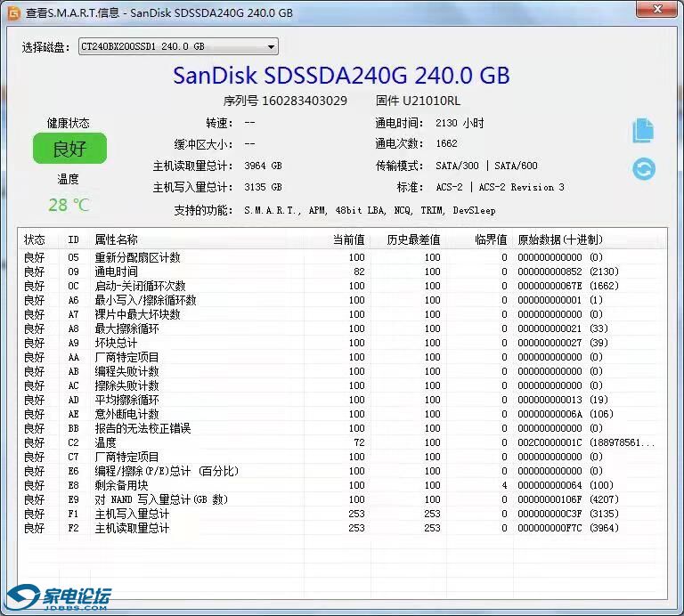The width and height of the screenshot is (684, 616).
Task: Select the AA 厂商特定项目 row
Action: (x=342, y=357)
